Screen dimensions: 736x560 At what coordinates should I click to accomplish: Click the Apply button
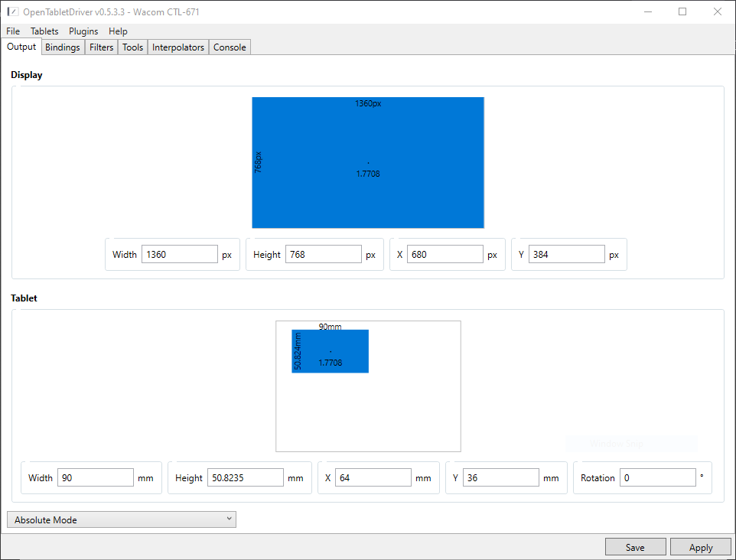(700, 547)
